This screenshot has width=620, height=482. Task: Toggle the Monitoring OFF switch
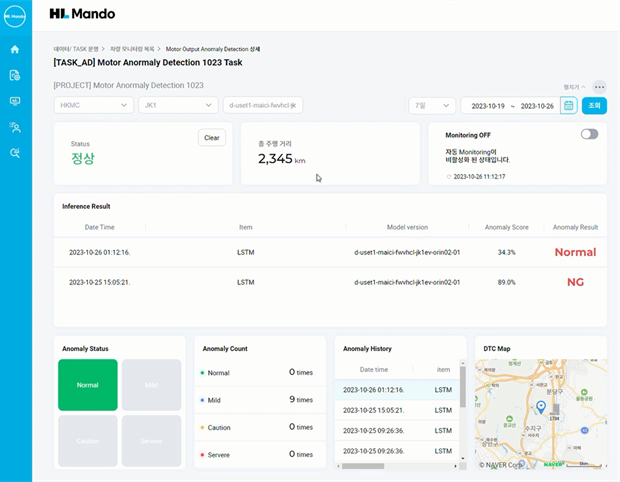[x=589, y=134]
